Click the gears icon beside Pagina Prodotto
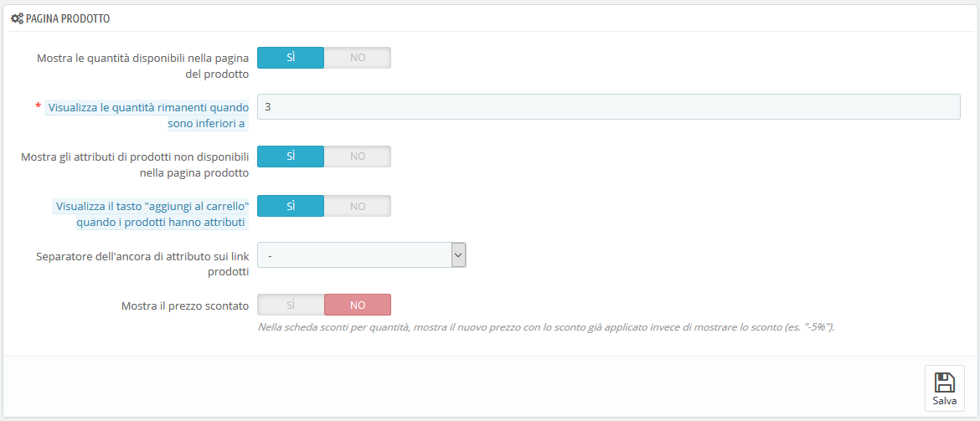 (18, 18)
